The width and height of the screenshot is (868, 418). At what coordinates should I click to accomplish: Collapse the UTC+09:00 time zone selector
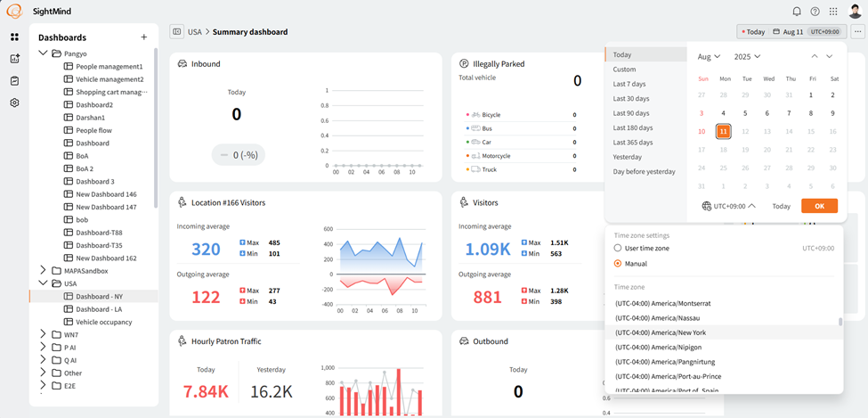click(x=731, y=206)
